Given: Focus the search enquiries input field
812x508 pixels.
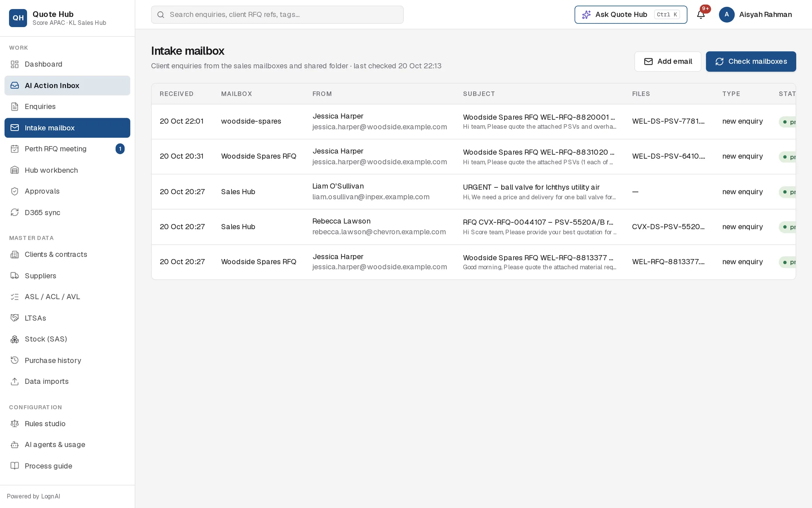Looking at the screenshot, I should click(x=277, y=15).
